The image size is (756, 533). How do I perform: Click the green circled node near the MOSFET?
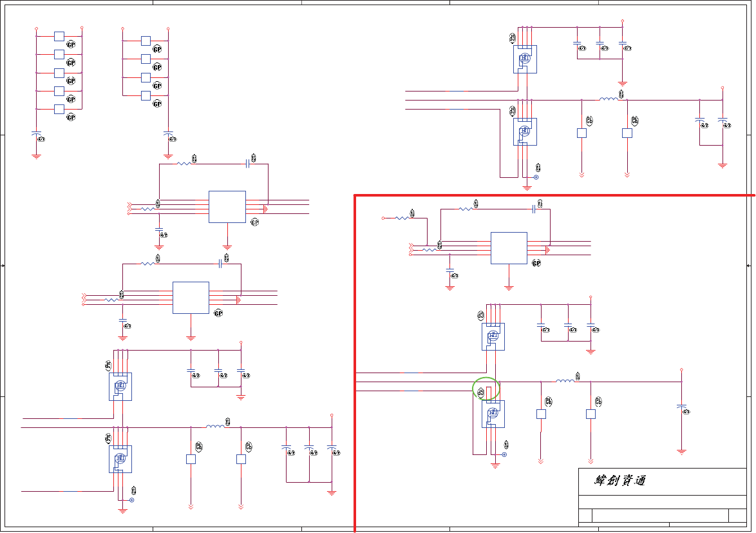tap(486, 388)
